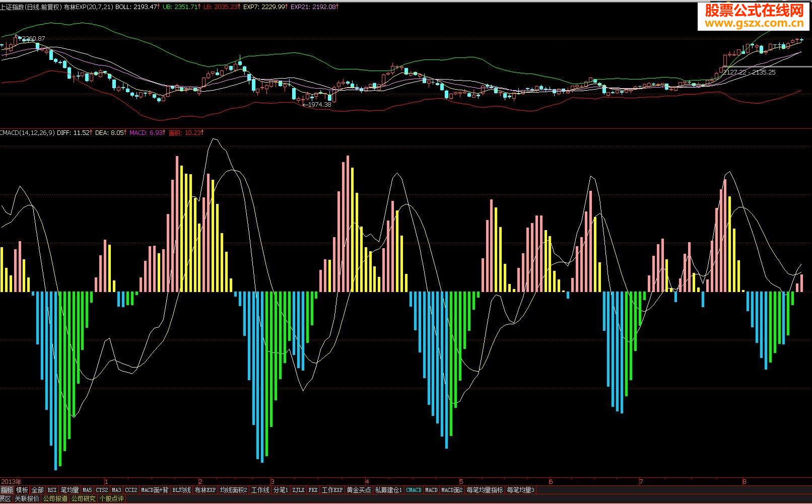Select the 每笔均量指标 tab
The width and height of the screenshot is (812, 504).
tap(485, 490)
